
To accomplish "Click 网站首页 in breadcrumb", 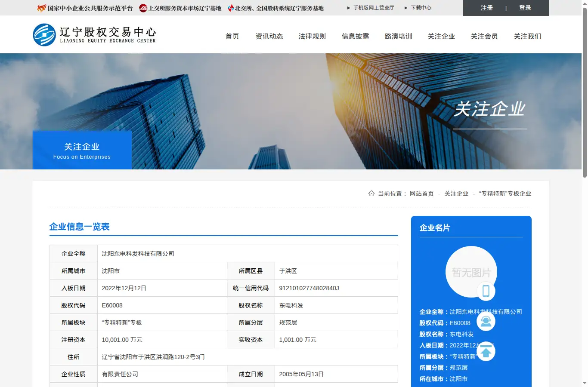I will pyautogui.click(x=422, y=193).
